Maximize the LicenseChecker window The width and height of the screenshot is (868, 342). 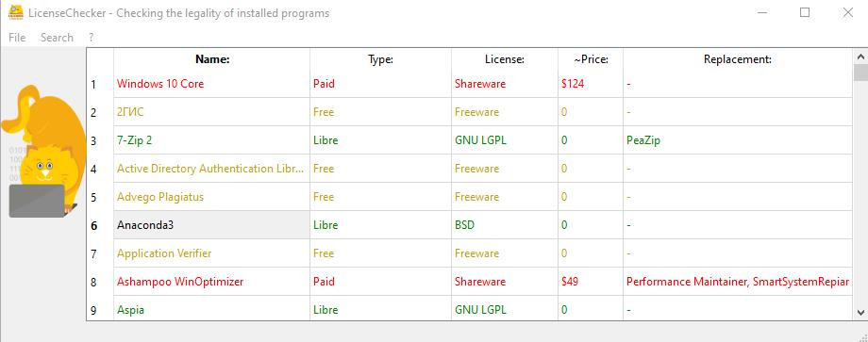pyautogui.click(x=805, y=12)
